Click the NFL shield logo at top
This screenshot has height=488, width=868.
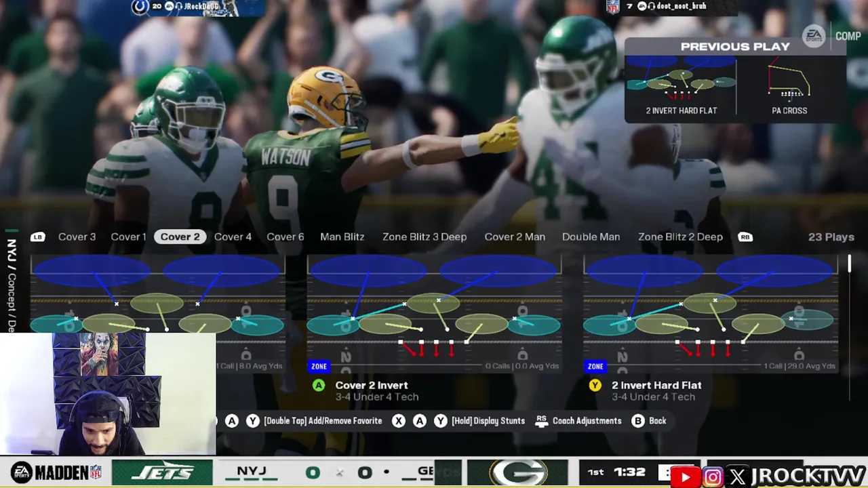613,7
